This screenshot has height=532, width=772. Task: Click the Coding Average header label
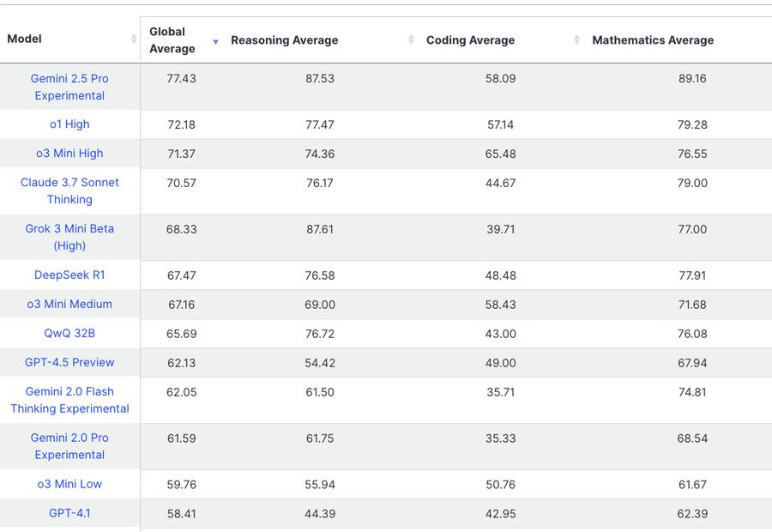pos(470,40)
